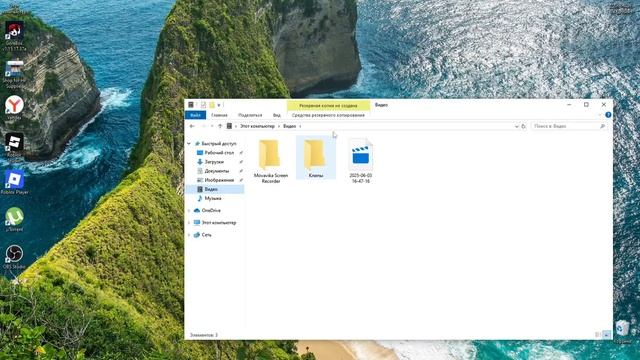The image size is (640, 360).
Task: Refresh the current folder view
Action: tap(524, 126)
